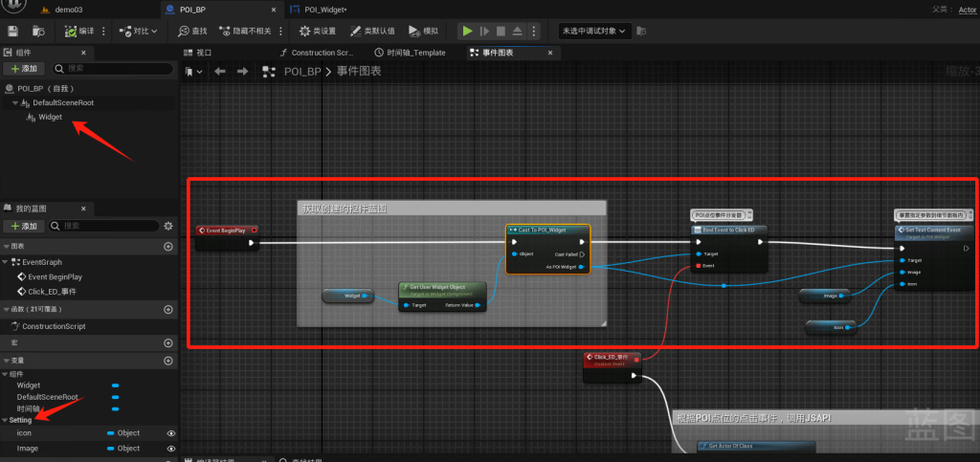Image resolution: width=980 pixels, height=462 pixels.
Task: Open the 对比 diff dropdown
Action: click(139, 31)
